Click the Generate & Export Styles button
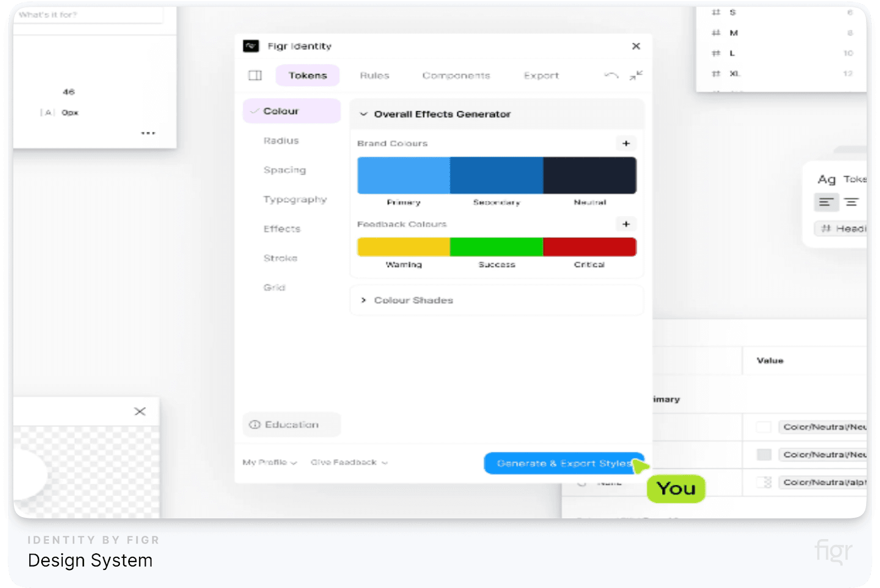This screenshot has height=588, width=880. (x=563, y=463)
